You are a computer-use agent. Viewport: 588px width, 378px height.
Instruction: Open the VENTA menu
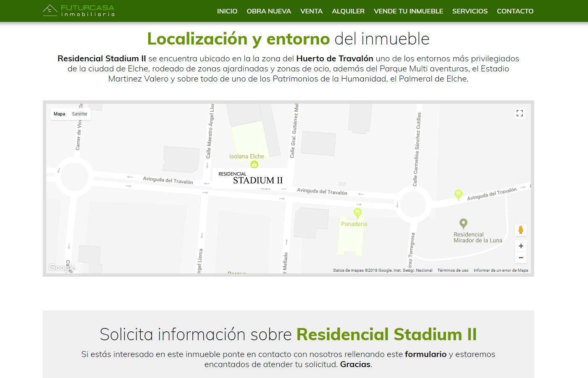(x=311, y=11)
